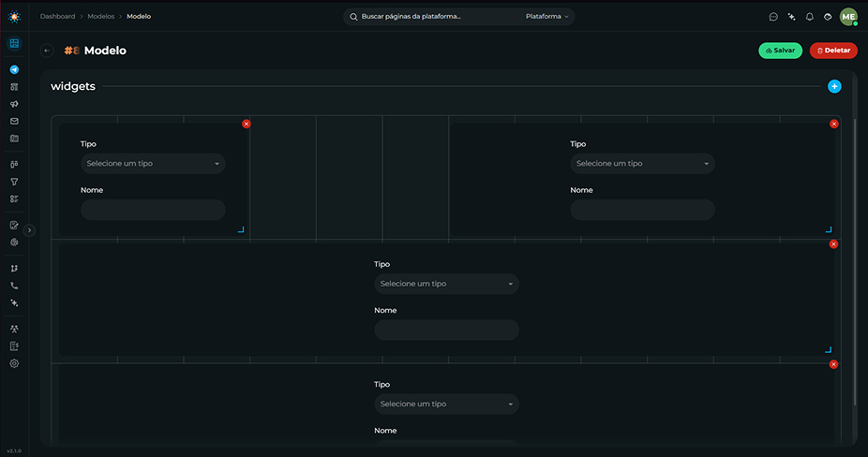
Task: Open the notifications bell
Action: pyautogui.click(x=809, y=17)
